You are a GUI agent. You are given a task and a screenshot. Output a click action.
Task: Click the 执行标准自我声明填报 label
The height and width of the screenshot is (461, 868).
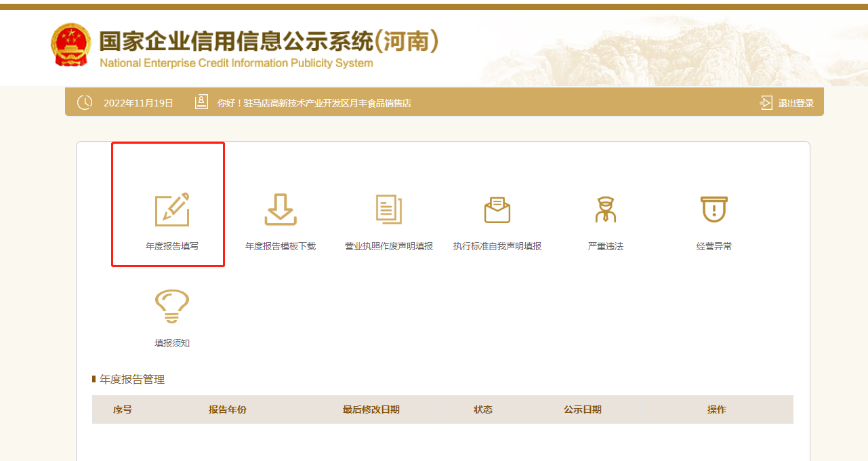497,246
